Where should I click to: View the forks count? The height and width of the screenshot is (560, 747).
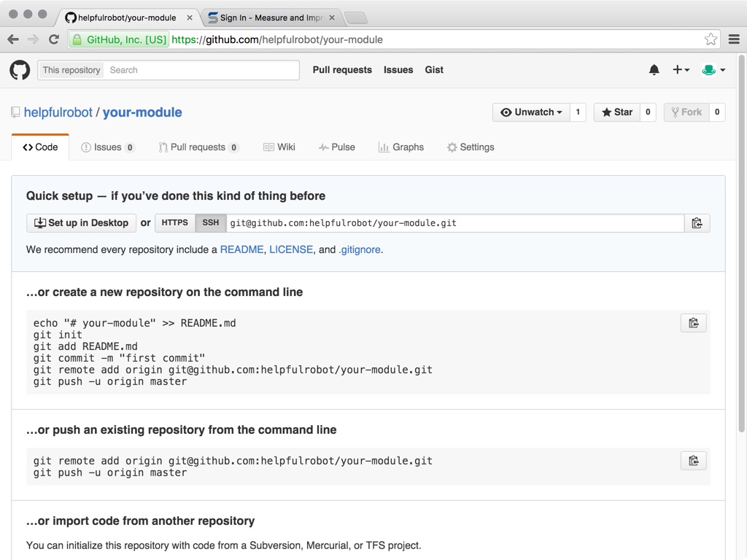[x=717, y=112]
